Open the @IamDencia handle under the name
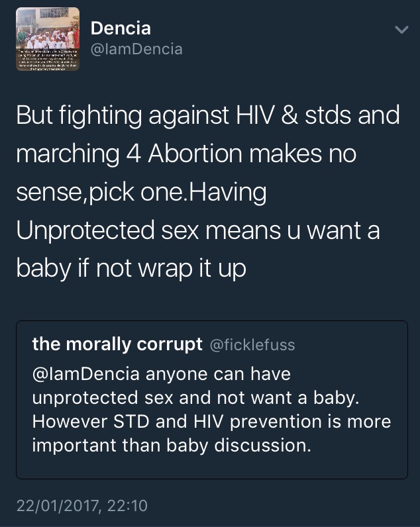The image size is (420, 527). click(136, 50)
